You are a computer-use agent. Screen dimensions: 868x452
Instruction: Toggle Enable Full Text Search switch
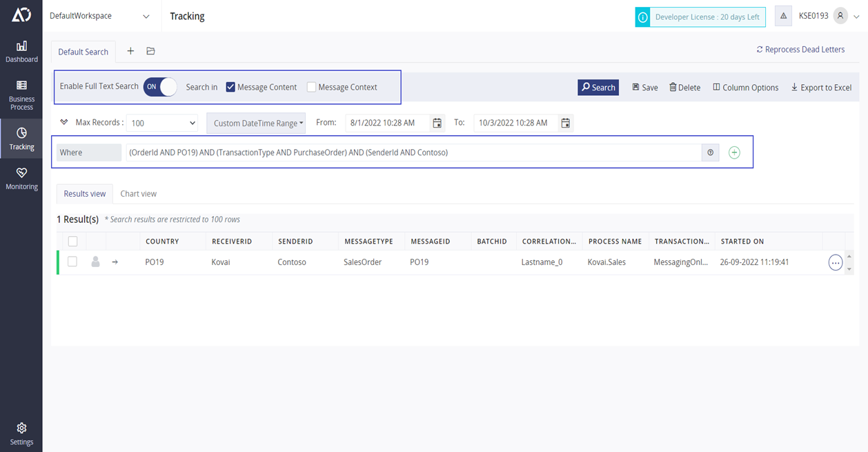pyautogui.click(x=160, y=87)
